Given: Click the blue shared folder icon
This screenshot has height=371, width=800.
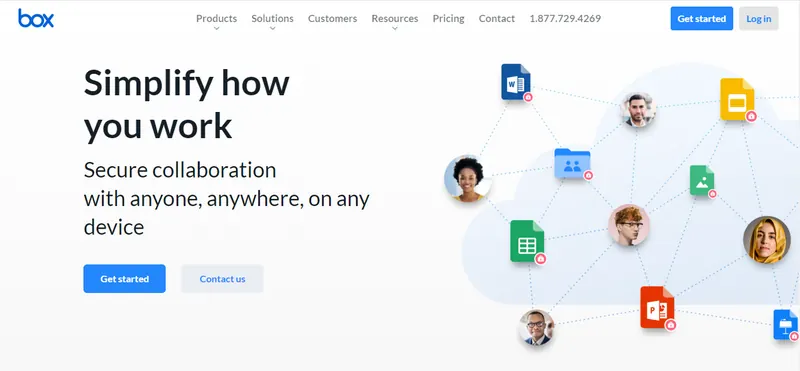Looking at the screenshot, I should (x=572, y=163).
